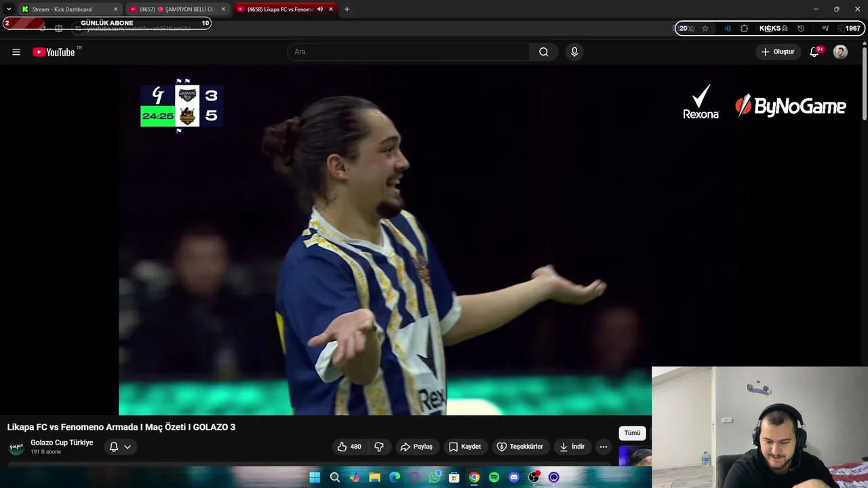Image resolution: width=868 pixels, height=488 pixels.
Task: Open Spotify from taskbar
Action: tap(494, 477)
